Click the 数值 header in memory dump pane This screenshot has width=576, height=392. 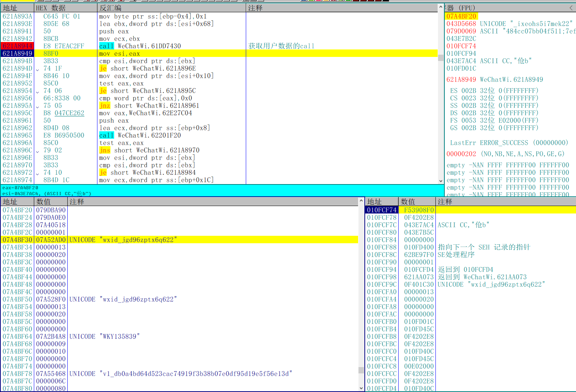(x=51, y=202)
